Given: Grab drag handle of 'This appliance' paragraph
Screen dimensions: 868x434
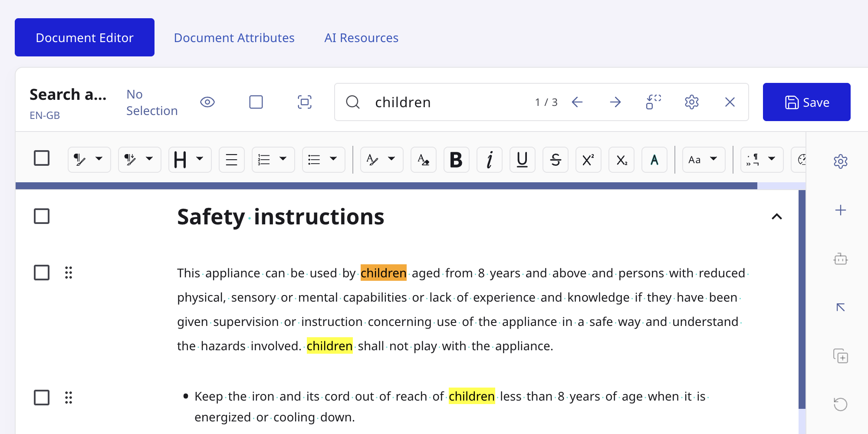Looking at the screenshot, I should point(69,273).
